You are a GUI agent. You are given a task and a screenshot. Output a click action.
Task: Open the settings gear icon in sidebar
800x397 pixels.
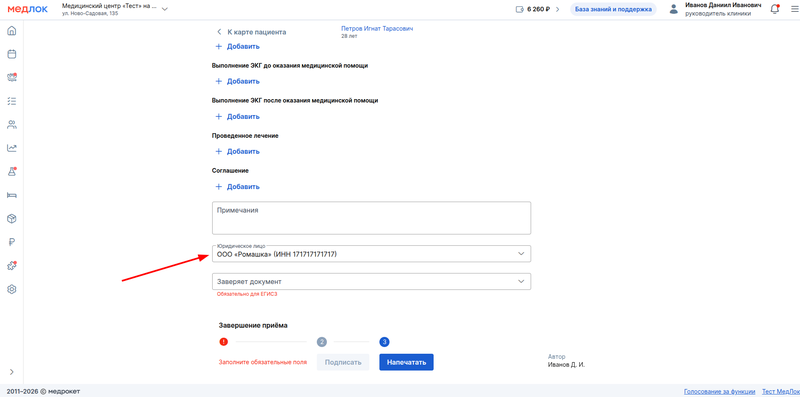click(x=12, y=289)
